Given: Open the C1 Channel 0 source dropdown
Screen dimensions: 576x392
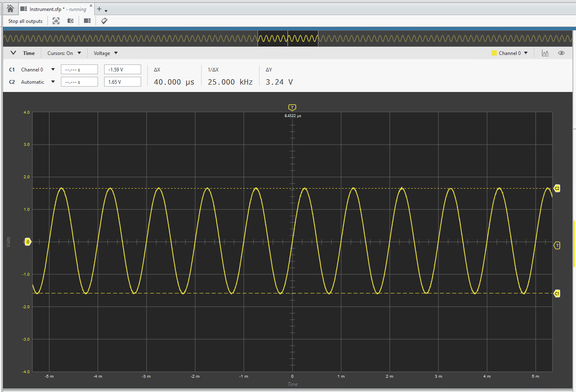Looking at the screenshot, I should pos(38,70).
